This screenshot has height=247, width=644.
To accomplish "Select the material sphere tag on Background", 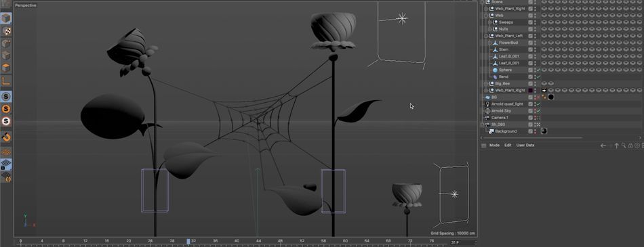I will [544, 131].
